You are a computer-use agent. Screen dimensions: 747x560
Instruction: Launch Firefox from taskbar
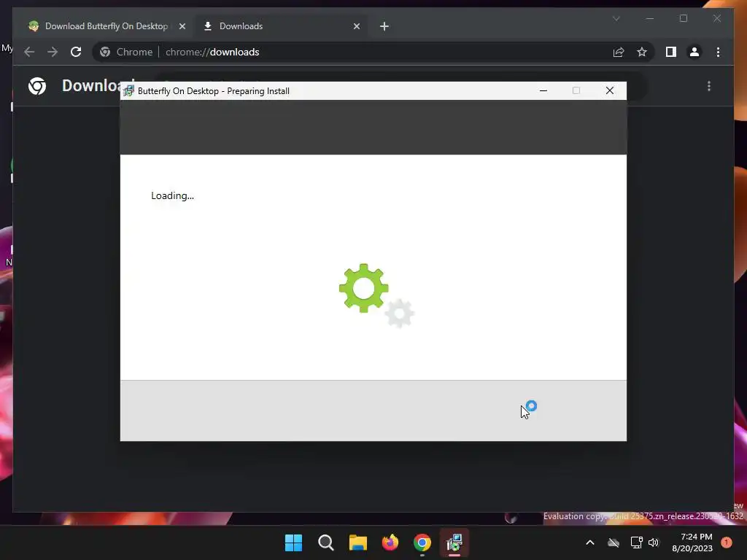click(x=390, y=542)
